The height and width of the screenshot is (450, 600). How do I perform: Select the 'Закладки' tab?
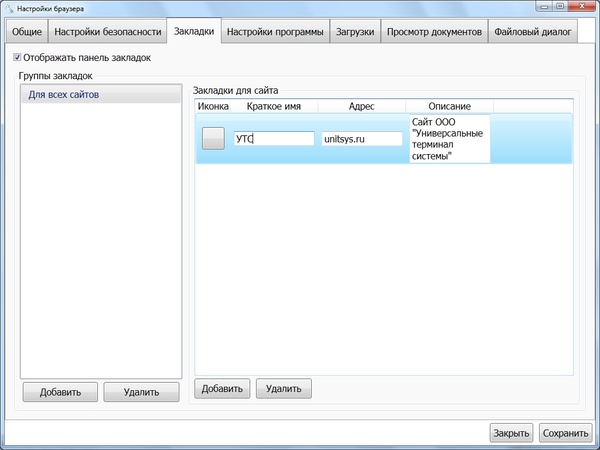pyautogui.click(x=194, y=32)
